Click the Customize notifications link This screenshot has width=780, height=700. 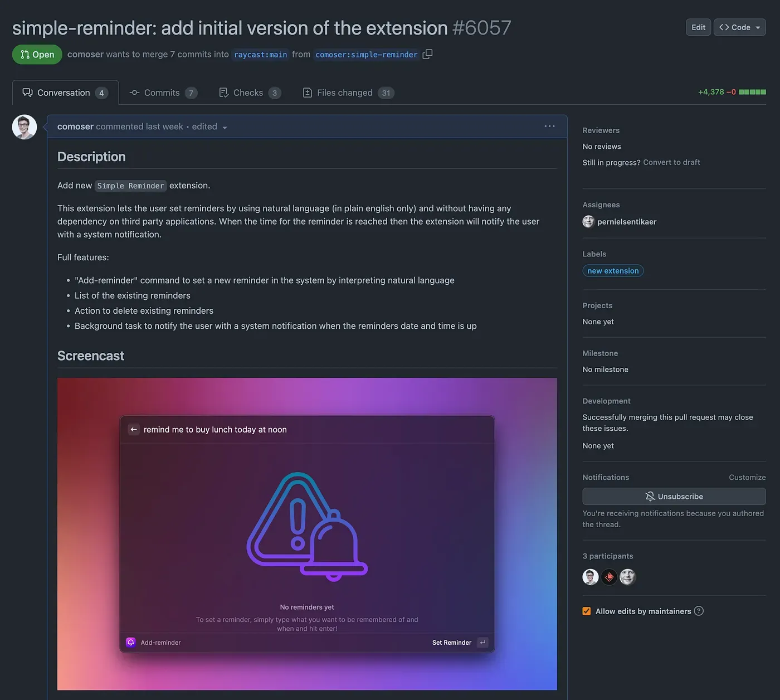click(x=747, y=478)
